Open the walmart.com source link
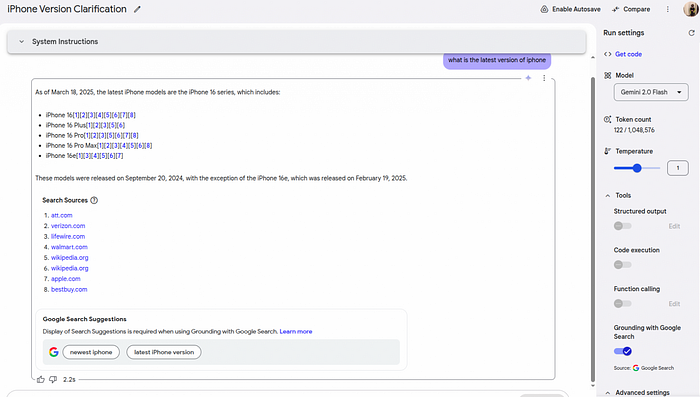The height and width of the screenshot is (397, 700). click(69, 247)
